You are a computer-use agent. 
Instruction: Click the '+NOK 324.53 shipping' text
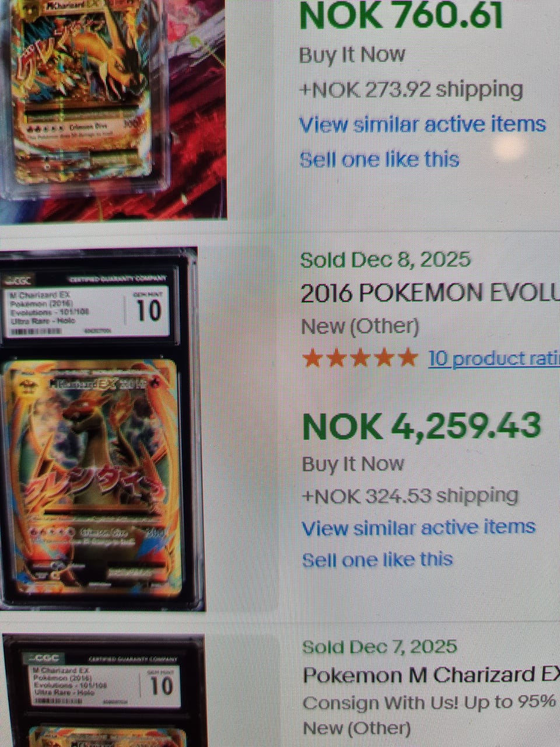[x=410, y=496]
